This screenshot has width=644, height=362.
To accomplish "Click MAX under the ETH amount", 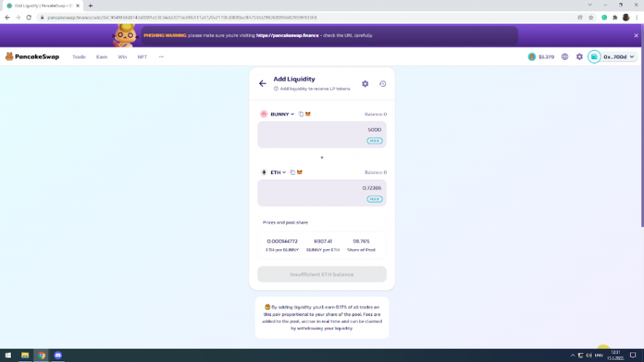I will (x=374, y=199).
